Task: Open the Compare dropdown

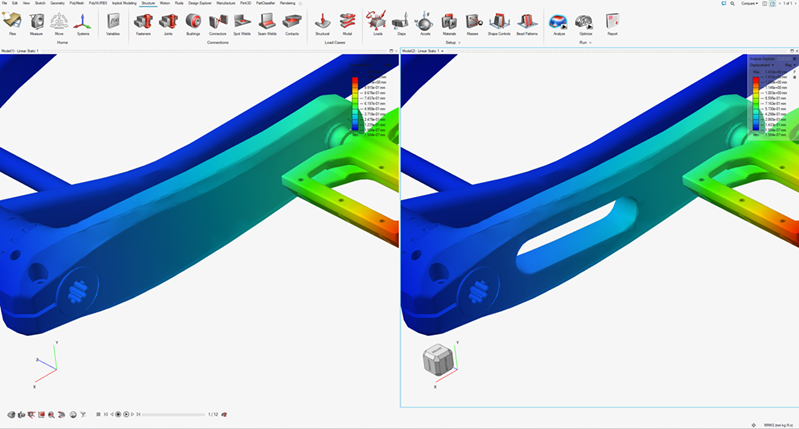Action: pos(749,4)
